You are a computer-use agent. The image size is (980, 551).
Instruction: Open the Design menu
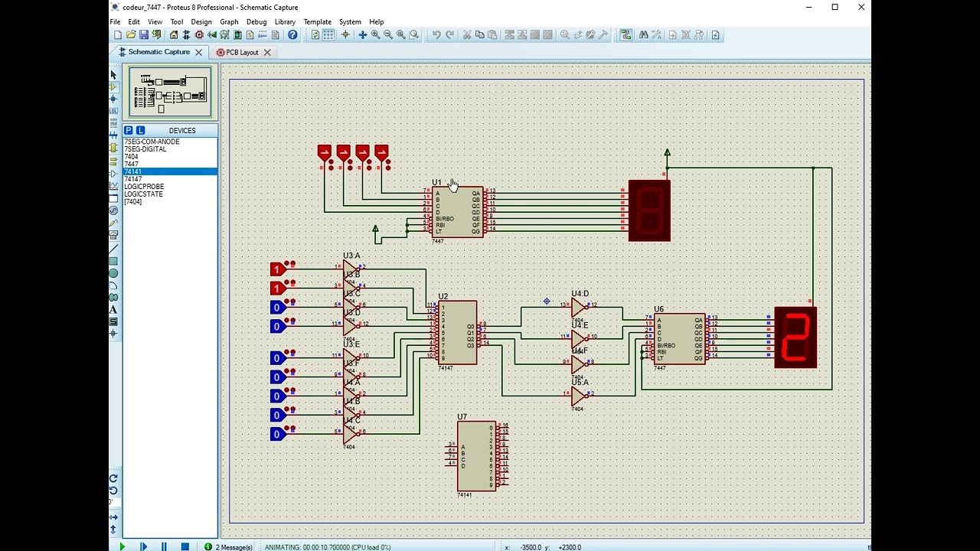click(x=201, y=21)
